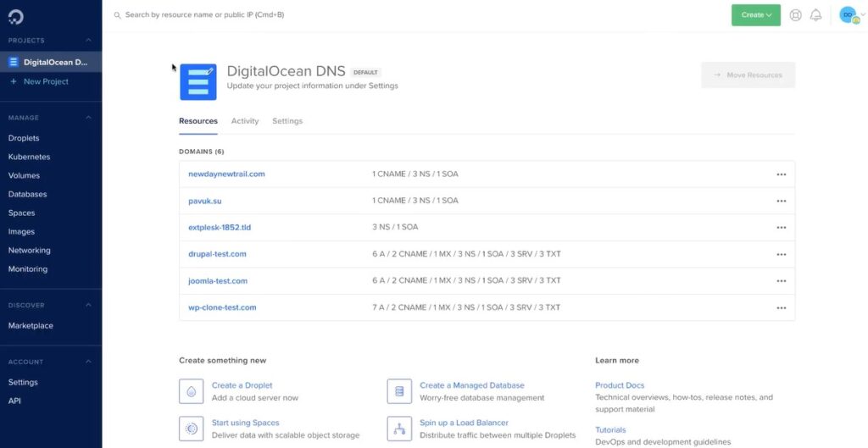The image size is (868, 448).
Task: Click the DOMAINS (6) heading
Action: (202, 152)
